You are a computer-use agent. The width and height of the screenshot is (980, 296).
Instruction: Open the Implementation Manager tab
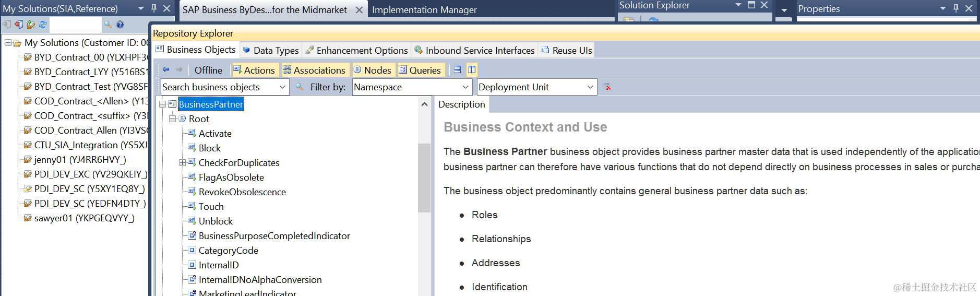click(424, 9)
